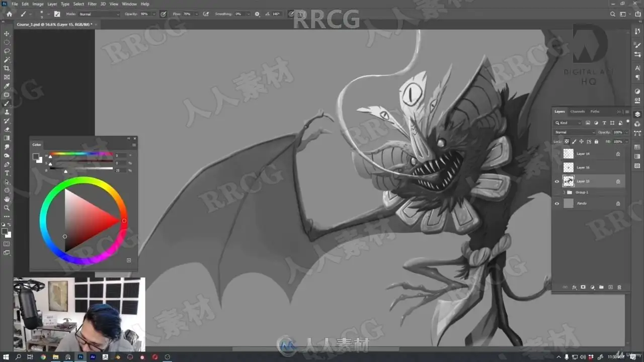Viewport: 644px width, 362px height.
Task: Click the Home icon in options bar
Action: pyautogui.click(x=9, y=14)
